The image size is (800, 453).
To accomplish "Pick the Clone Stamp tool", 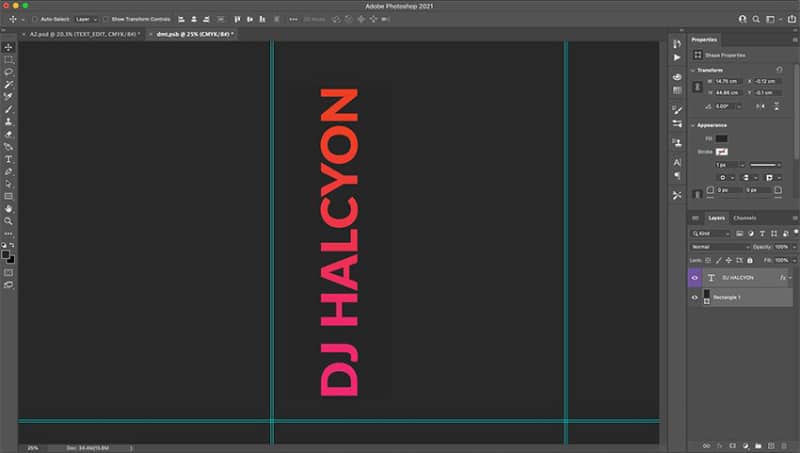I will (x=9, y=122).
